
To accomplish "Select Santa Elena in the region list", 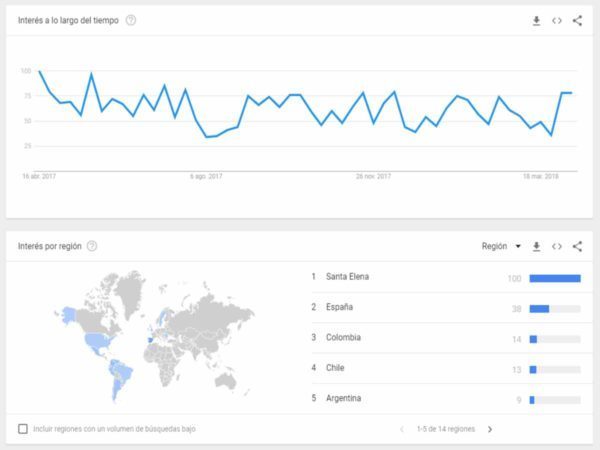I will [347, 277].
